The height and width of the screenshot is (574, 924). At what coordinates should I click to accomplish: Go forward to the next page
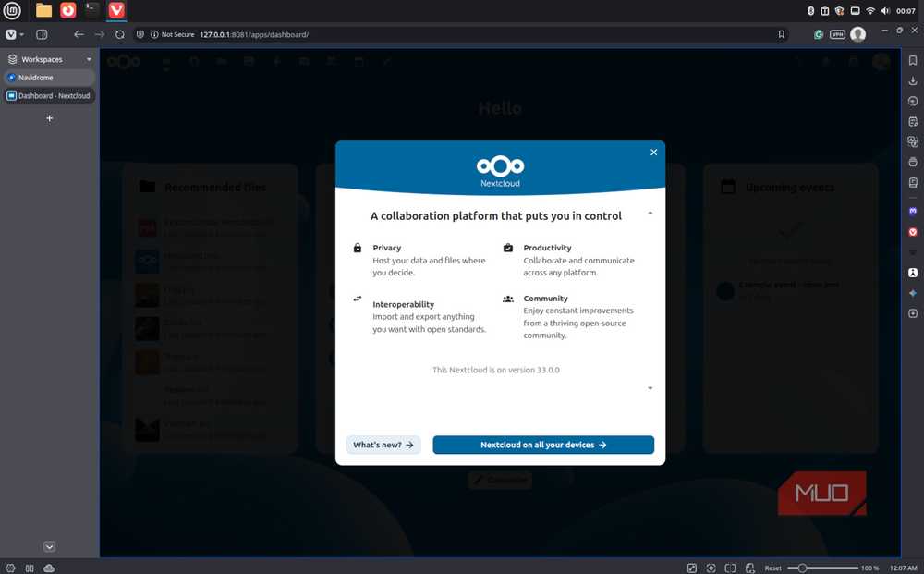tap(100, 35)
